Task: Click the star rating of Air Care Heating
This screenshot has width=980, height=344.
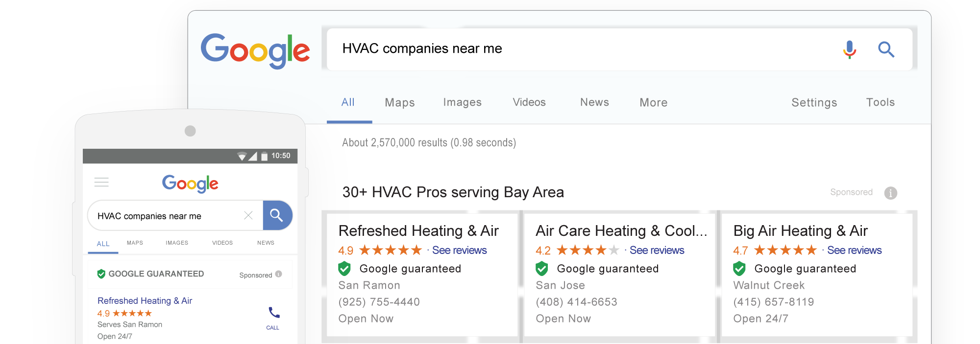Action: click(588, 251)
